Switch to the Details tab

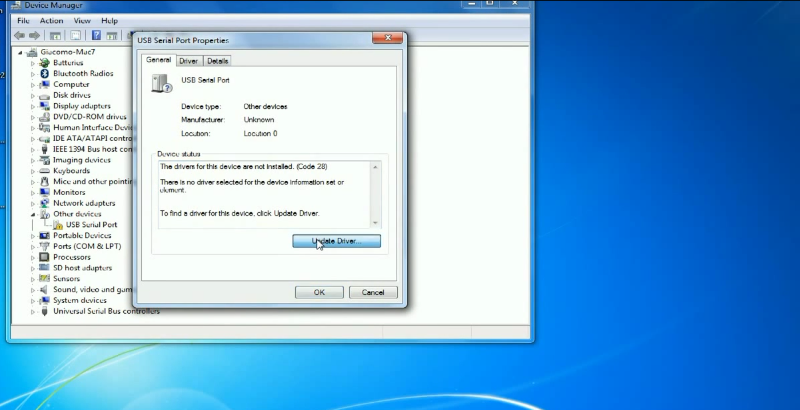217,61
